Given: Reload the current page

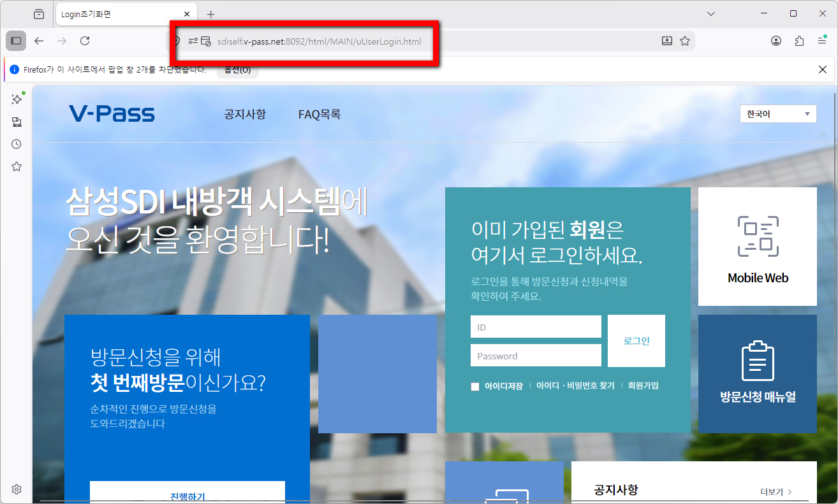Looking at the screenshot, I should click(x=85, y=41).
